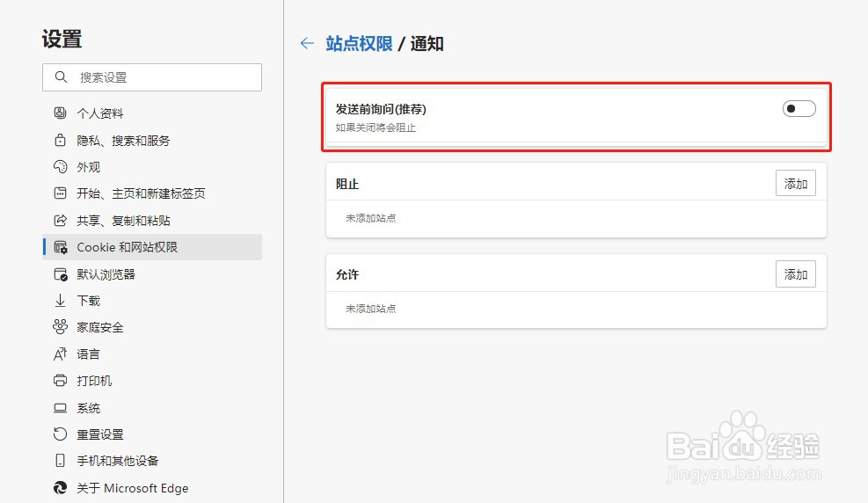Click 添加 button in the 阻止 section
Image resolution: width=868 pixels, height=503 pixels.
tap(796, 184)
